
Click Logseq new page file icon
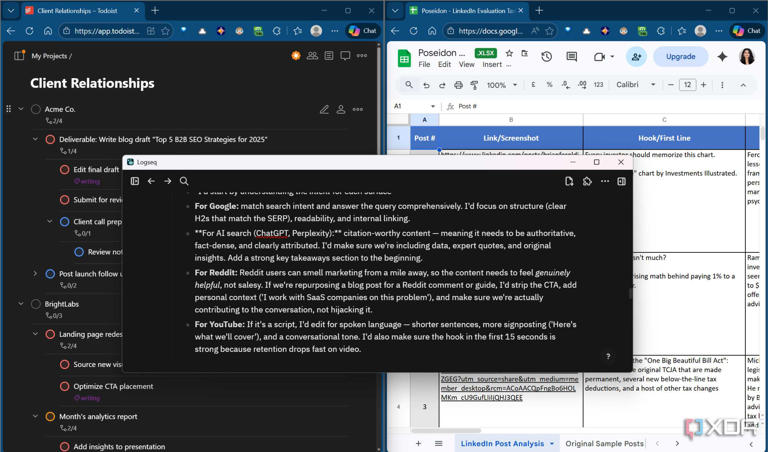[569, 181]
